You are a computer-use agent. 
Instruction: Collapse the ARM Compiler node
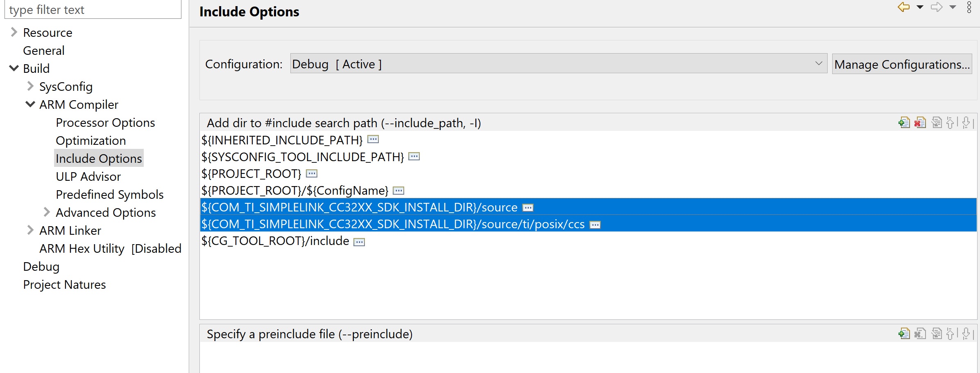point(30,104)
